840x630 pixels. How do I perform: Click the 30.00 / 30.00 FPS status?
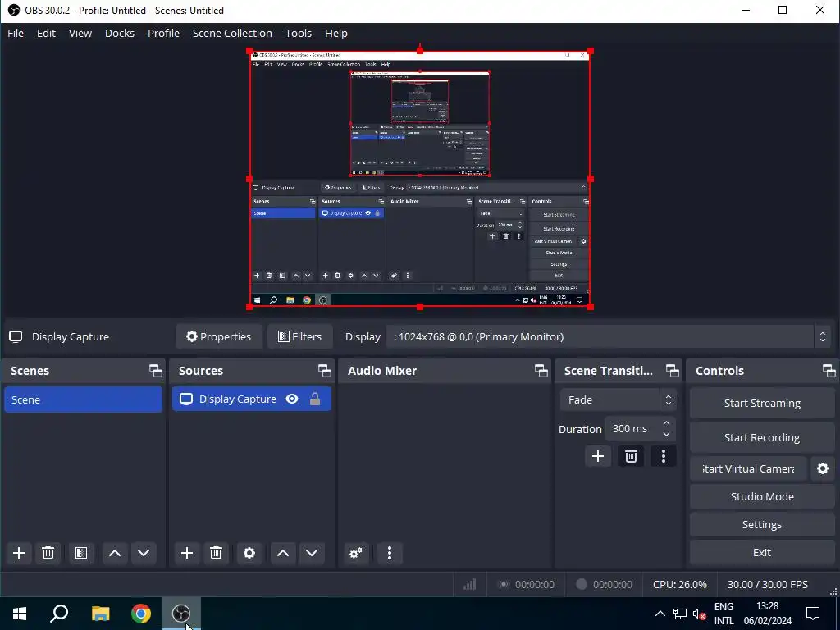[x=767, y=584]
